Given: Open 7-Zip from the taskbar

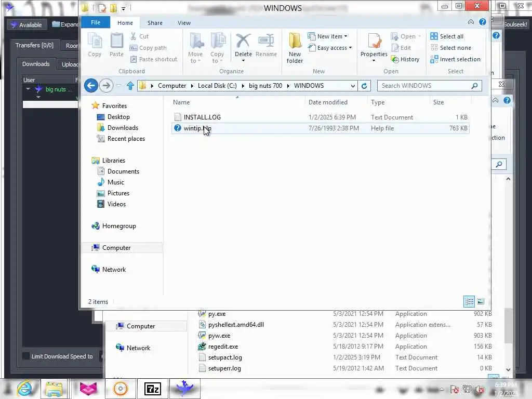Looking at the screenshot, I should coord(152,389).
